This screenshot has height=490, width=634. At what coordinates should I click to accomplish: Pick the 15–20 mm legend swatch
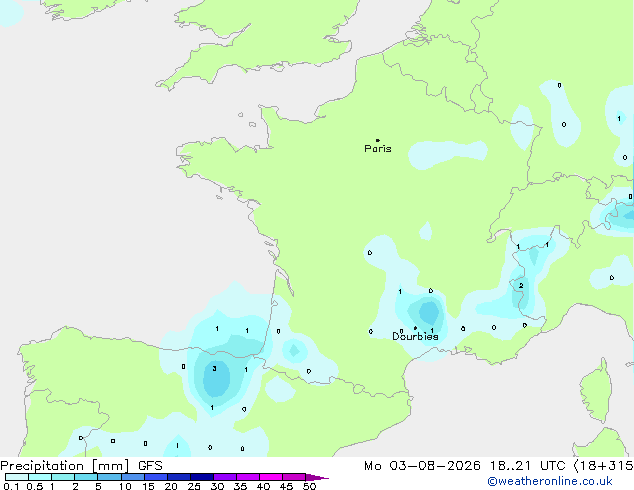click(x=156, y=477)
